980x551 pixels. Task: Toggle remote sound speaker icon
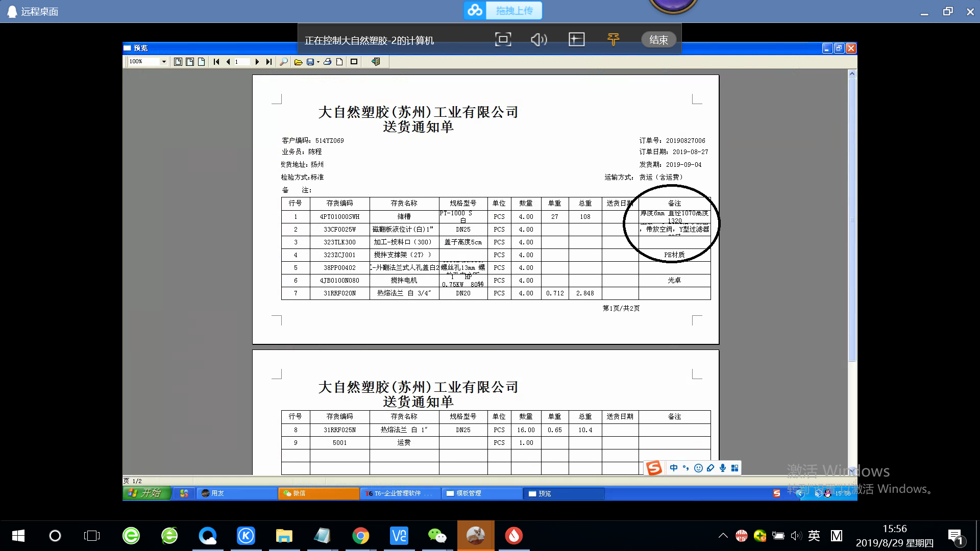tap(539, 40)
